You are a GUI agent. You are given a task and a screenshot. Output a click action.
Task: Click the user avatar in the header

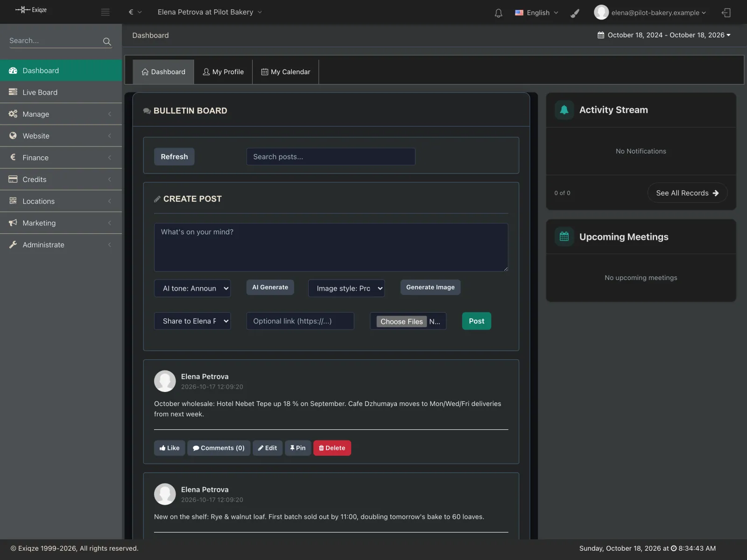pos(601,13)
